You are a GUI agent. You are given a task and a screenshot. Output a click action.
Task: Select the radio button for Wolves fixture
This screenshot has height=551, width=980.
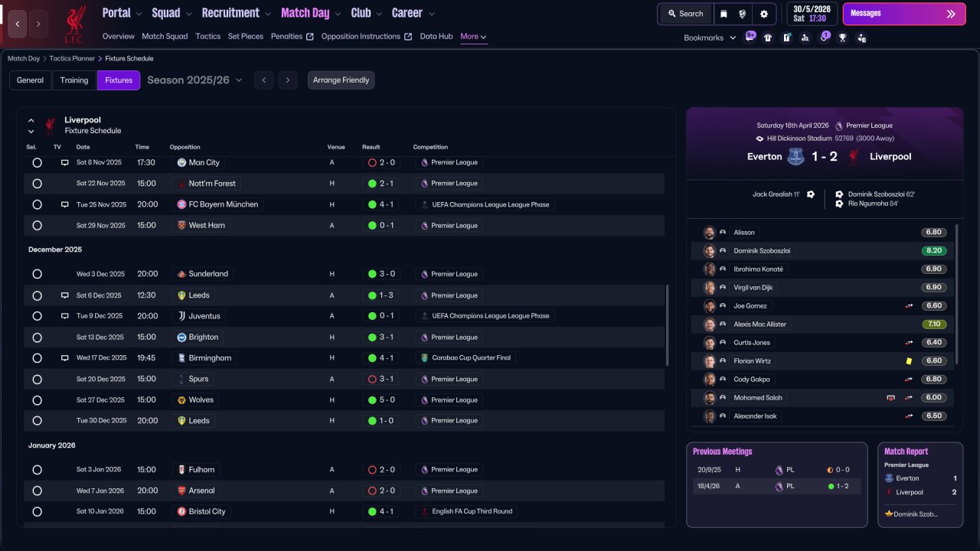37,399
